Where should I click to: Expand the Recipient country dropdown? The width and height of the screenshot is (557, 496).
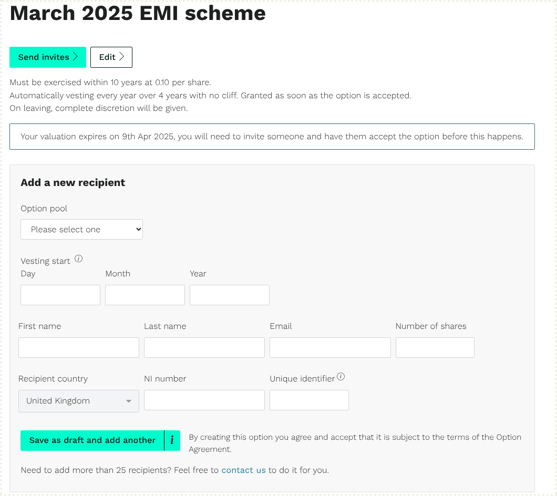pyautogui.click(x=79, y=401)
